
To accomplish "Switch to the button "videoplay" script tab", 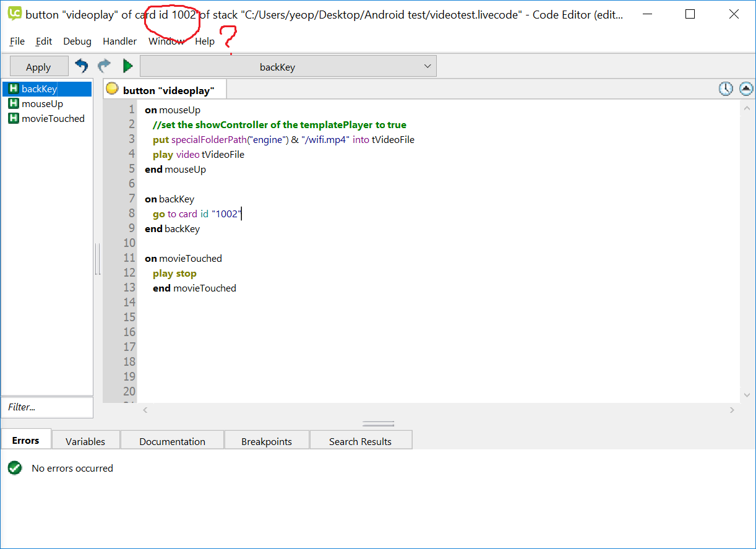I will (x=165, y=90).
